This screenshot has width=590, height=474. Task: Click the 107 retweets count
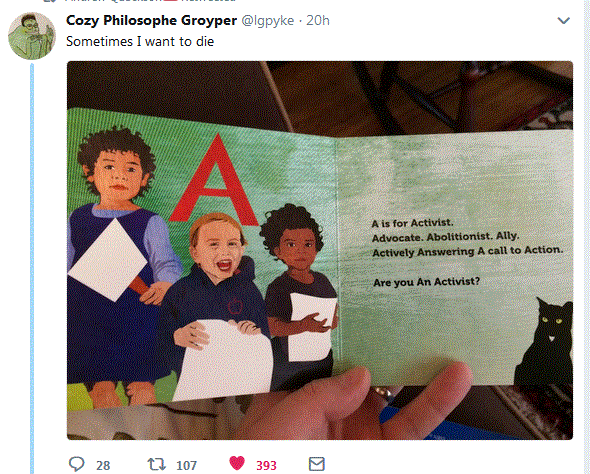click(x=187, y=465)
